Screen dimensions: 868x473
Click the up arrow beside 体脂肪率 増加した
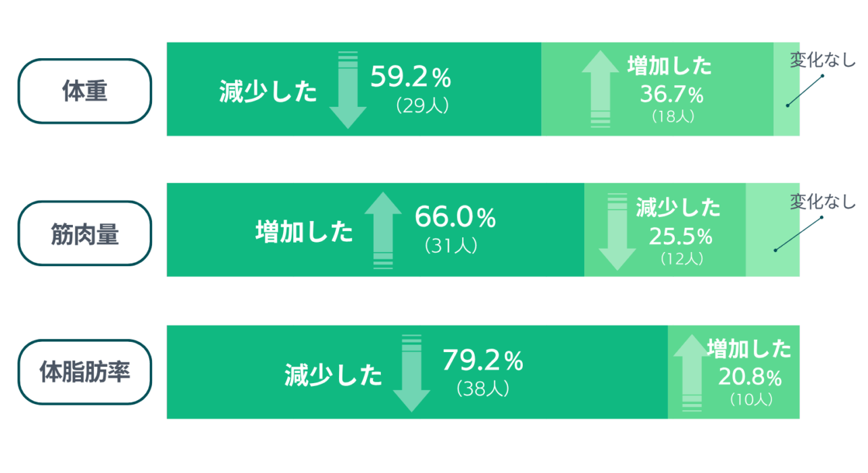click(x=692, y=373)
